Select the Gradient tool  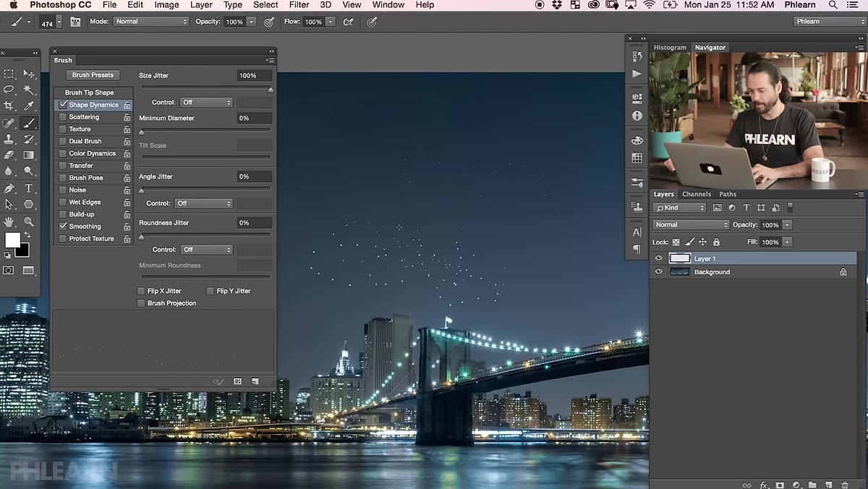(29, 155)
